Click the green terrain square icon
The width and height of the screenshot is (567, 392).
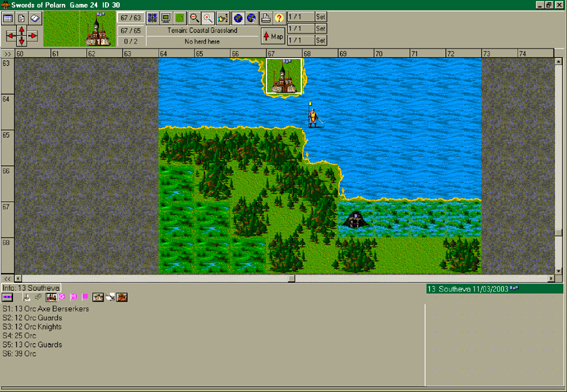click(x=179, y=18)
